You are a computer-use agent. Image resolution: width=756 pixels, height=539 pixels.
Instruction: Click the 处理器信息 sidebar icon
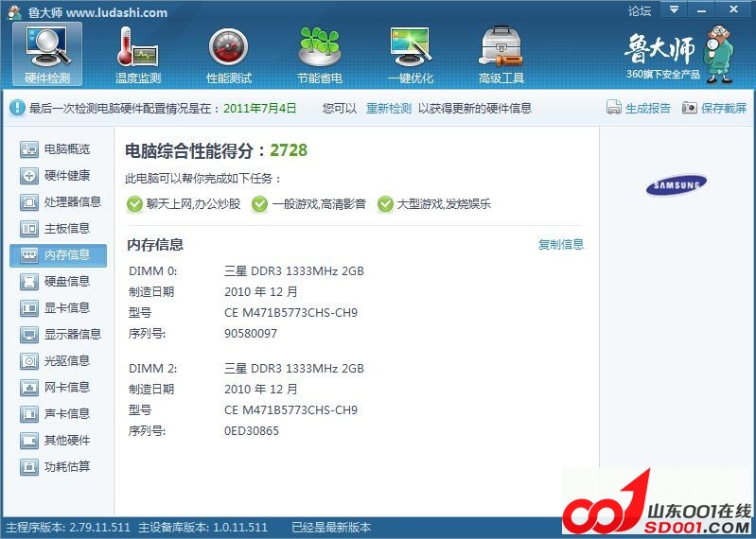coord(29,202)
